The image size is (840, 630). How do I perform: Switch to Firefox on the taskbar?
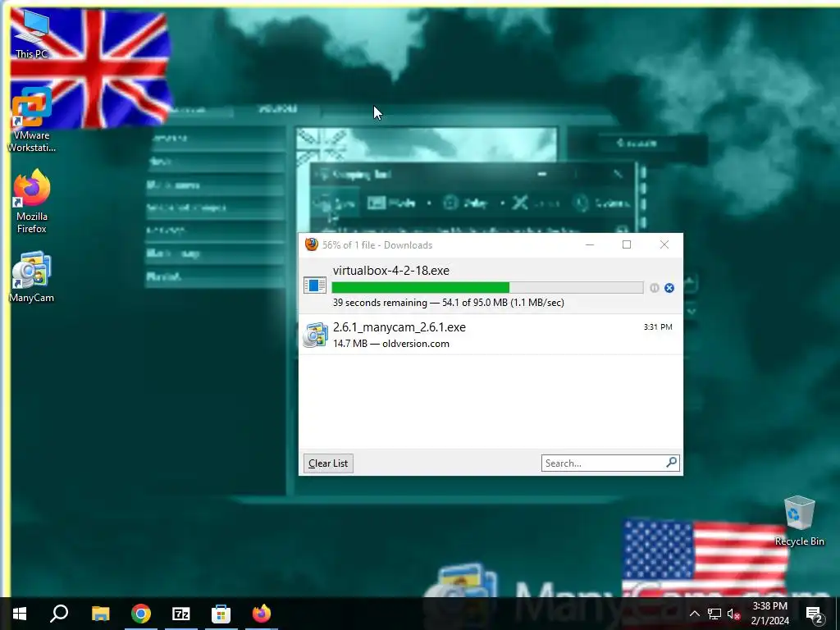pyautogui.click(x=262, y=614)
